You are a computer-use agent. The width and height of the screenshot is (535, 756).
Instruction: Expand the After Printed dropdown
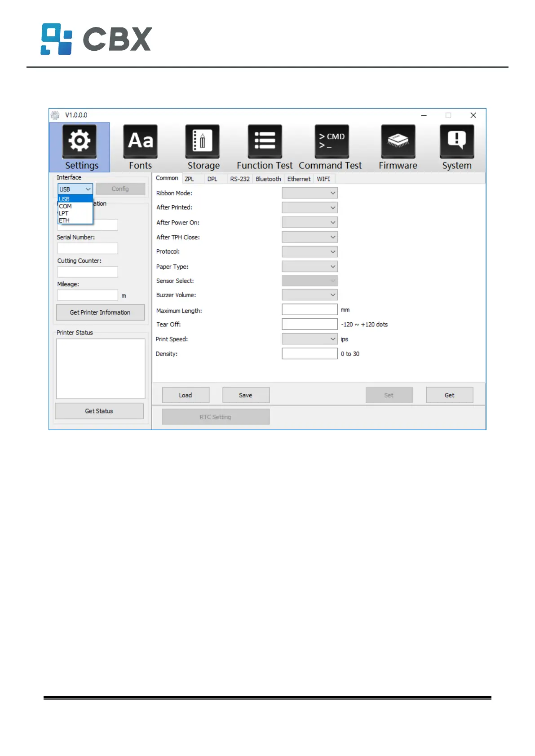(310, 207)
